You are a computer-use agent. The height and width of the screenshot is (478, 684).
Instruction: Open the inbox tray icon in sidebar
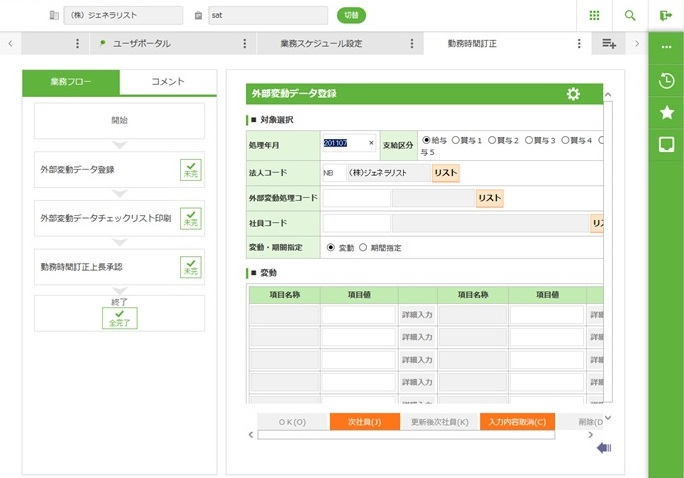pyautogui.click(x=666, y=144)
